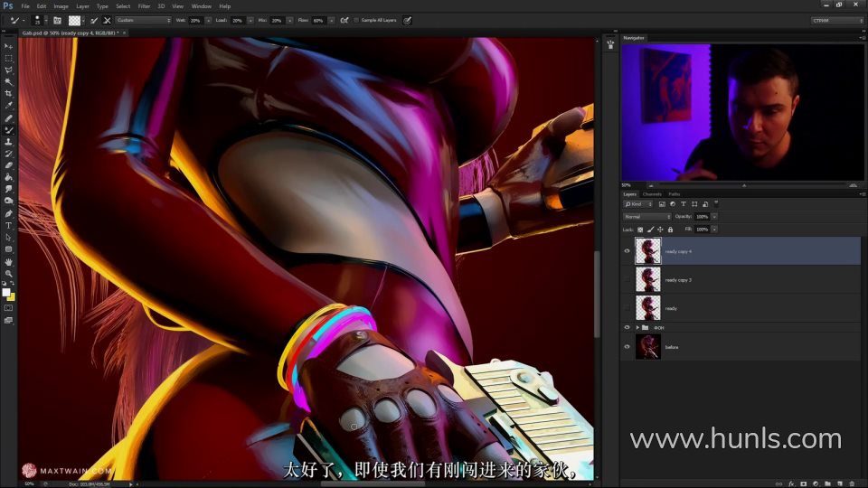Select the Magic Wand tool
The width and height of the screenshot is (868, 488).
click(8, 82)
